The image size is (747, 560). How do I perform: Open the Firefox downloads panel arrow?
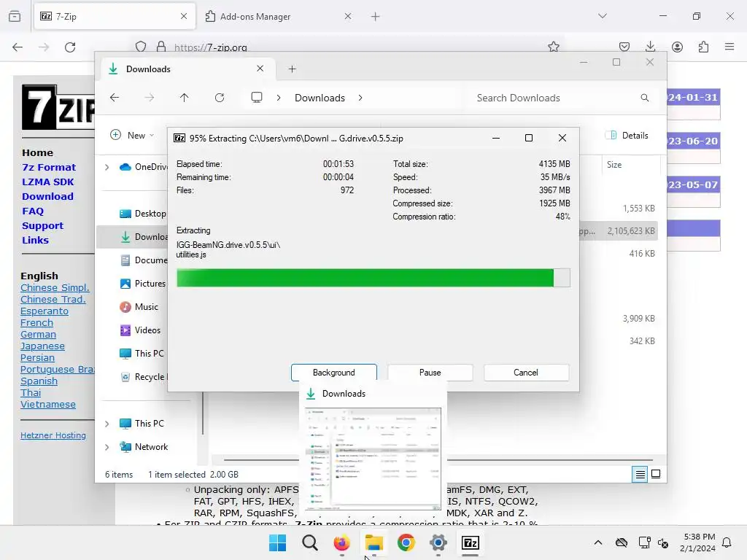point(650,47)
